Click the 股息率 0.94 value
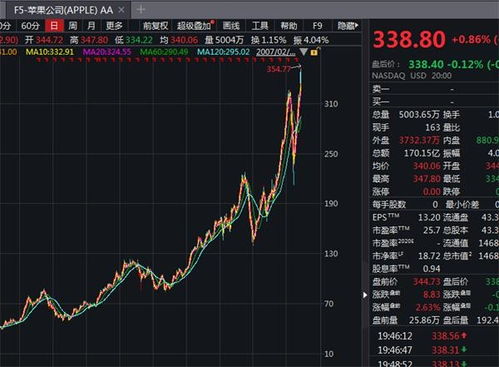 431,269
